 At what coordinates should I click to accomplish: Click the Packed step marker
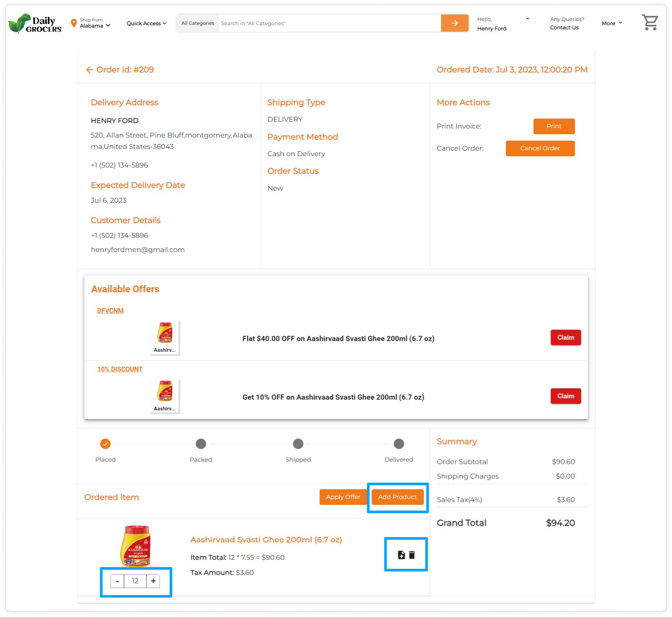point(201,444)
